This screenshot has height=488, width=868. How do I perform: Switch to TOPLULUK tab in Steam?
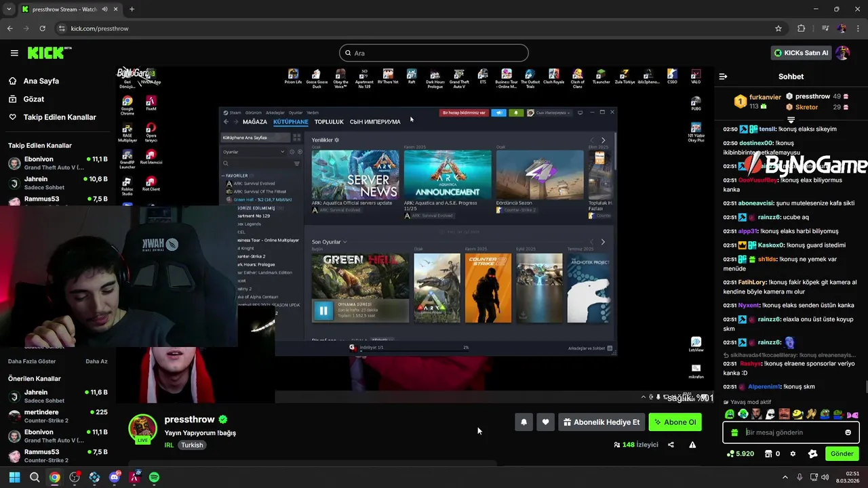[329, 122]
